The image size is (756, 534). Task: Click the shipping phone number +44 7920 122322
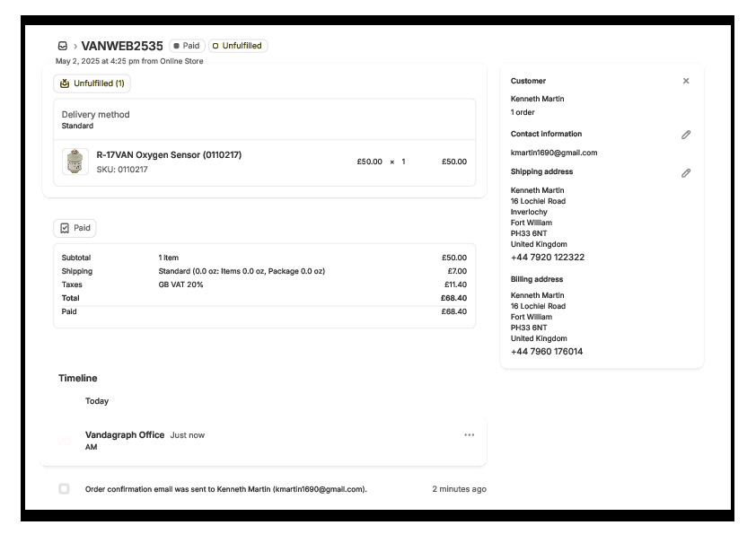coord(548,258)
